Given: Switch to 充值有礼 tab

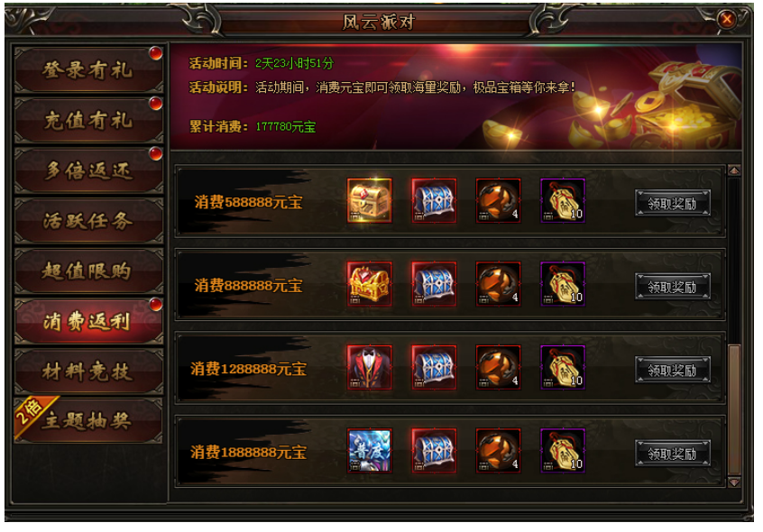Looking at the screenshot, I should [88, 120].
